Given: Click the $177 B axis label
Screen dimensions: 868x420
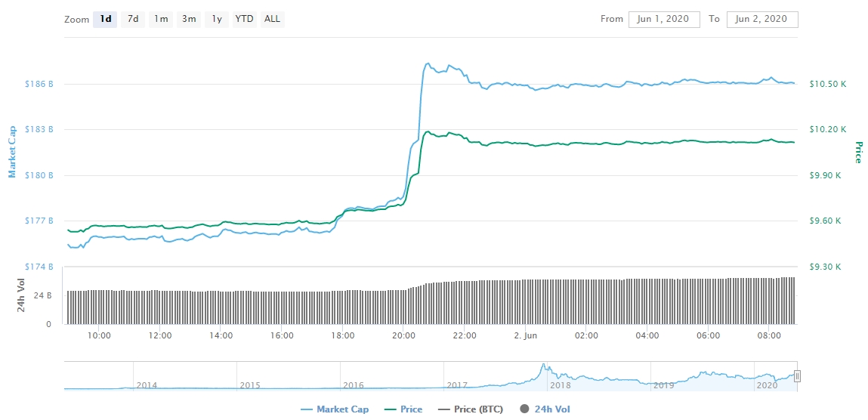Looking at the screenshot, I should (39, 221).
